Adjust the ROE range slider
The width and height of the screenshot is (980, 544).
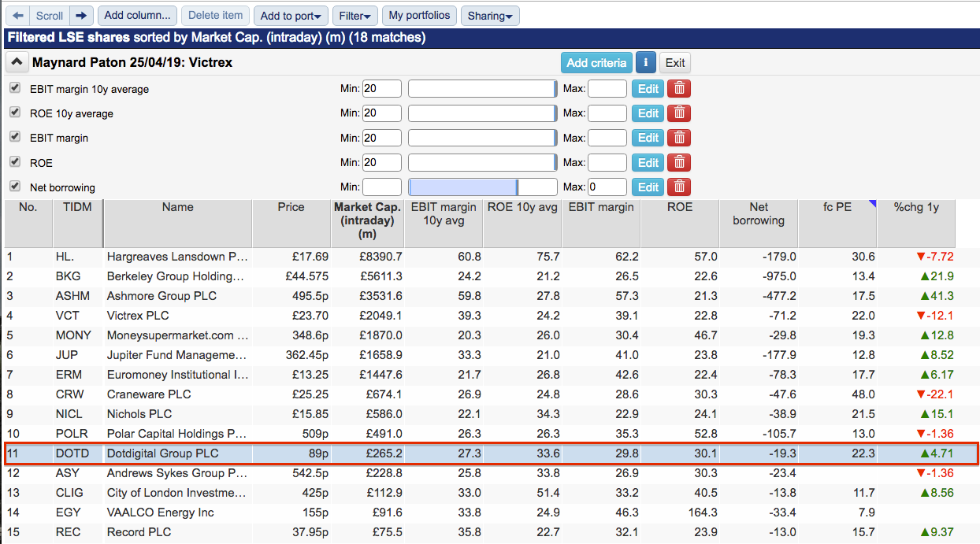(482, 163)
